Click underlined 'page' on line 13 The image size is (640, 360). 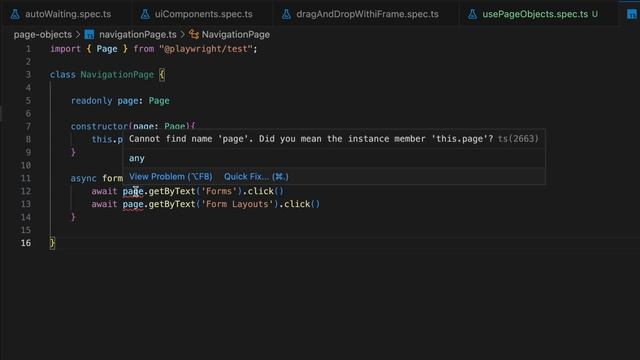pos(133,204)
